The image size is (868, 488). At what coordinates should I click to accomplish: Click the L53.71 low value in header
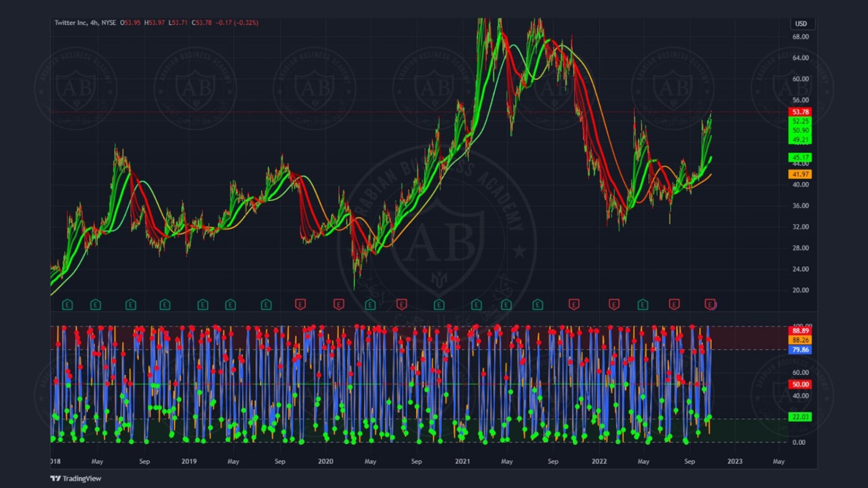coord(178,23)
